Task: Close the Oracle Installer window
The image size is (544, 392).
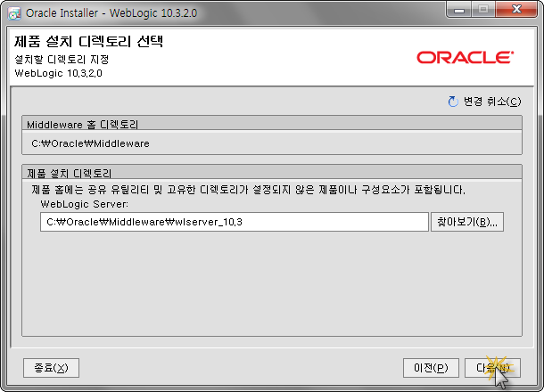Action: (516, 10)
